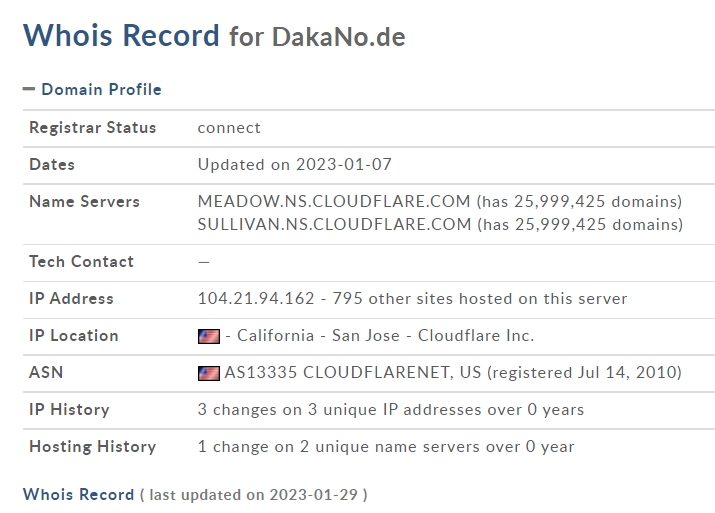Click the US flag in ASN row
Image resolution: width=715 pixels, height=513 pixels.
[x=209, y=373]
